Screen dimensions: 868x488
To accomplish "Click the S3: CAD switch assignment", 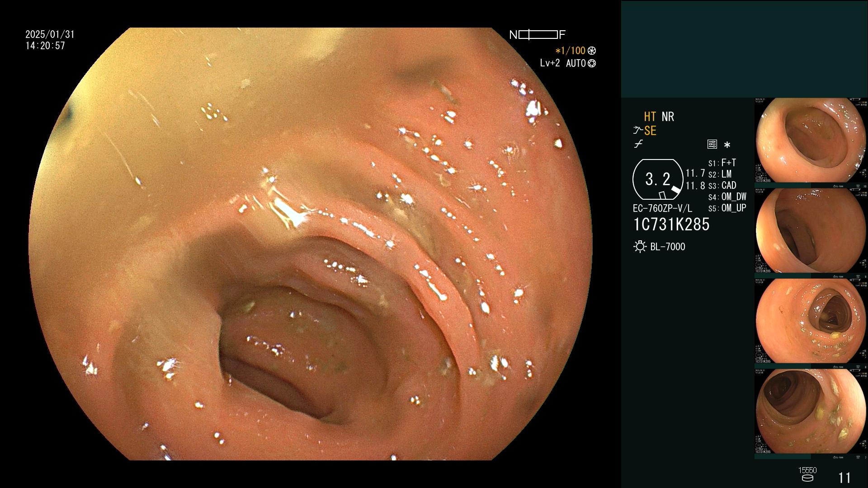I will coord(722,186).
